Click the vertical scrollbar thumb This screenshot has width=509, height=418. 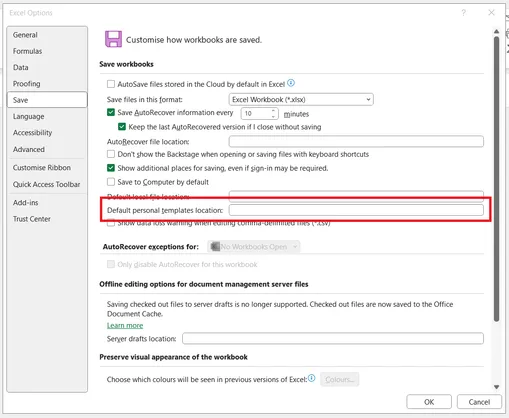pos(496,179)
